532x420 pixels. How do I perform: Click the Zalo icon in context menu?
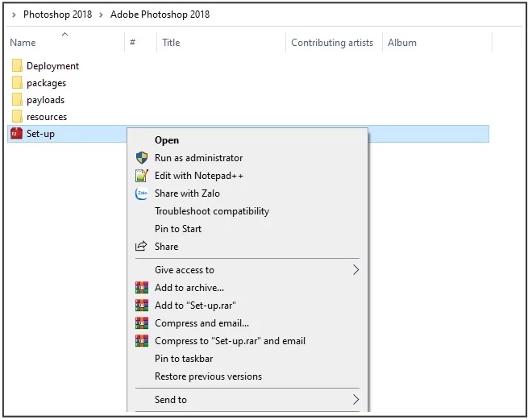[x=142, y=193]
